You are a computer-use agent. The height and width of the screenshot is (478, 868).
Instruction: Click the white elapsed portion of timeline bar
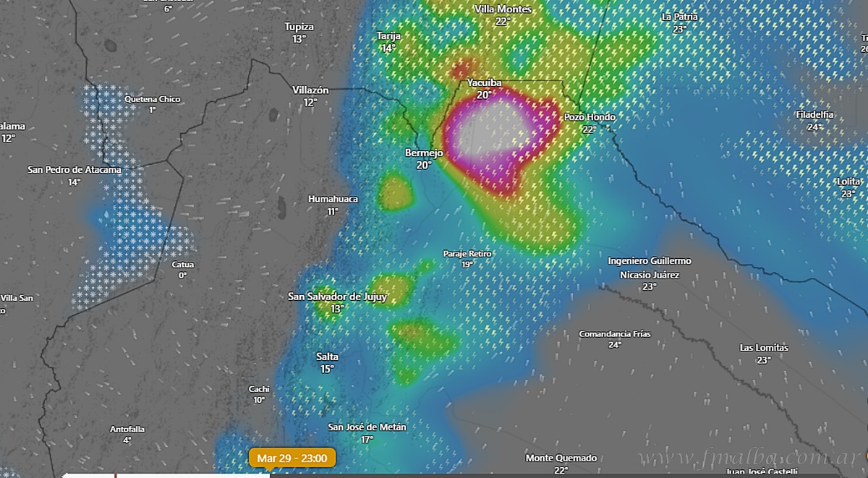tap(167, 475)
